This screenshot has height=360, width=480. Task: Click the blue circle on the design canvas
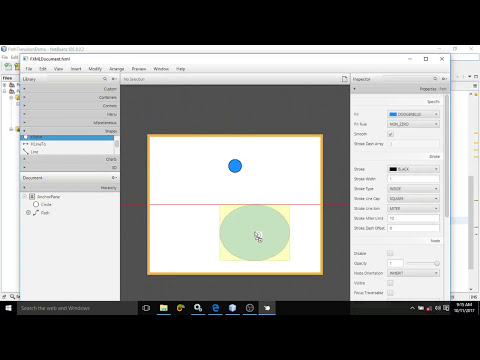235,166
